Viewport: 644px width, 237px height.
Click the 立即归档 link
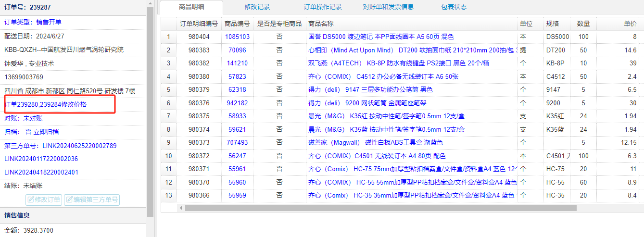[x=46, y=132]
